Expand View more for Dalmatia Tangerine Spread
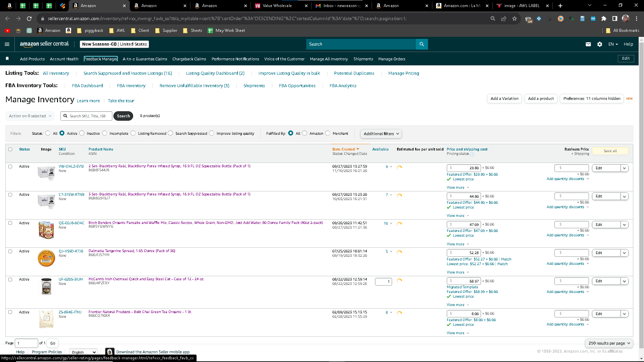This screenshot has height=362, width=644. tap(458, 273)
